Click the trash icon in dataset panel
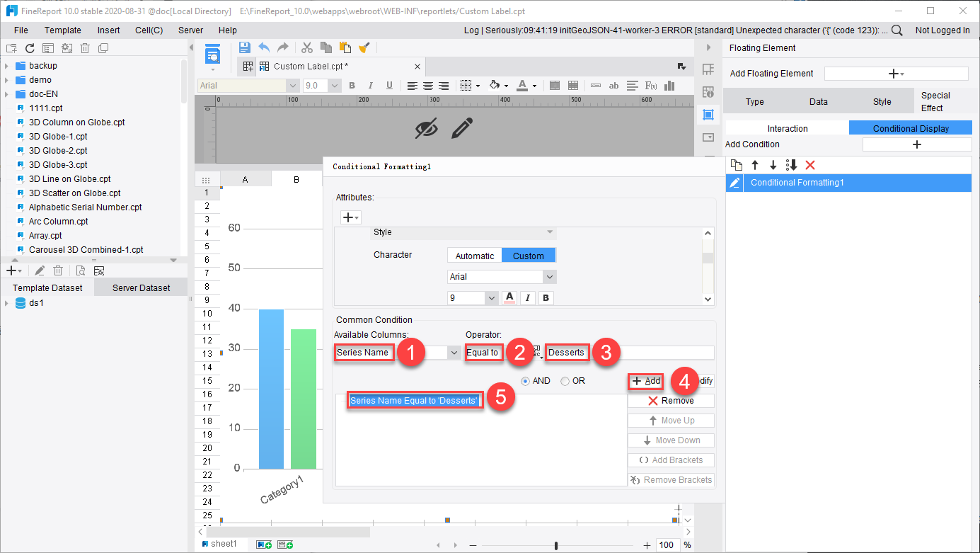The width and height of the screenshot is (980, 553). point(58,270)
